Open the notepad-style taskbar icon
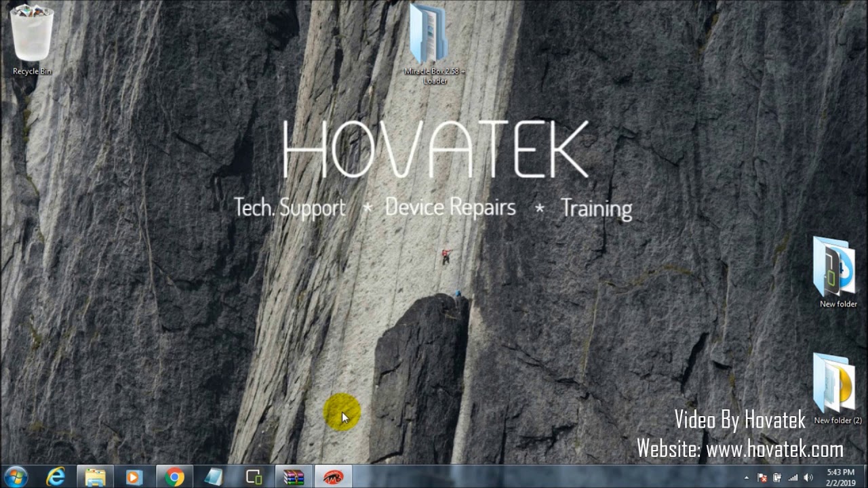 214,477
